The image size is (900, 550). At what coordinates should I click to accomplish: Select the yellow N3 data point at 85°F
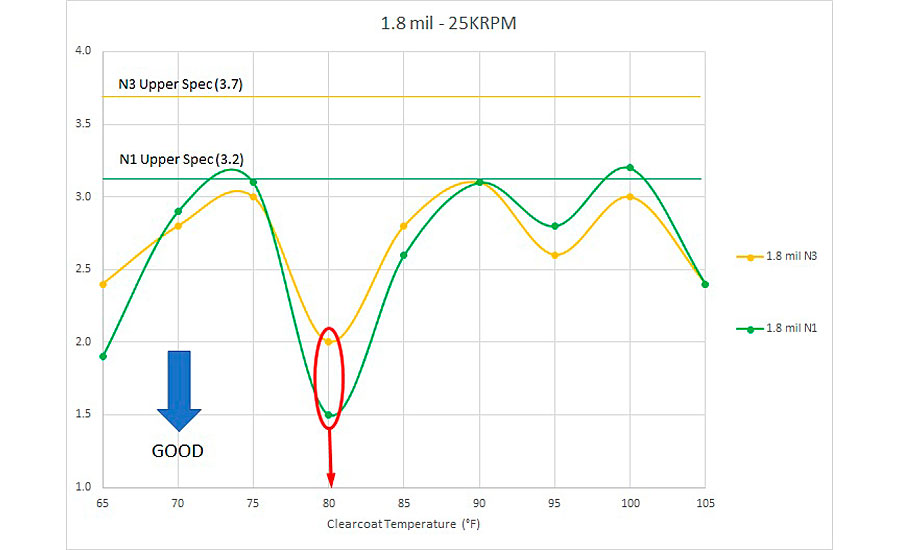click(403, 226)
